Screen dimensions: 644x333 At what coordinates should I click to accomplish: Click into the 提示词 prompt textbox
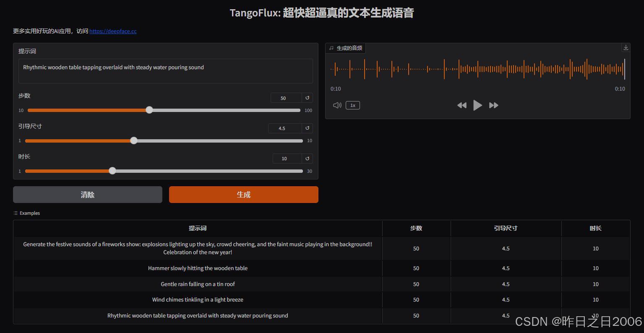tap(166, 71)
